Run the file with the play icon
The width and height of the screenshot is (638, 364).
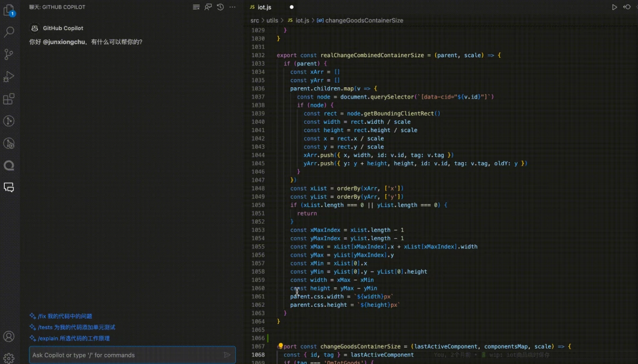(x=614, y=7)
